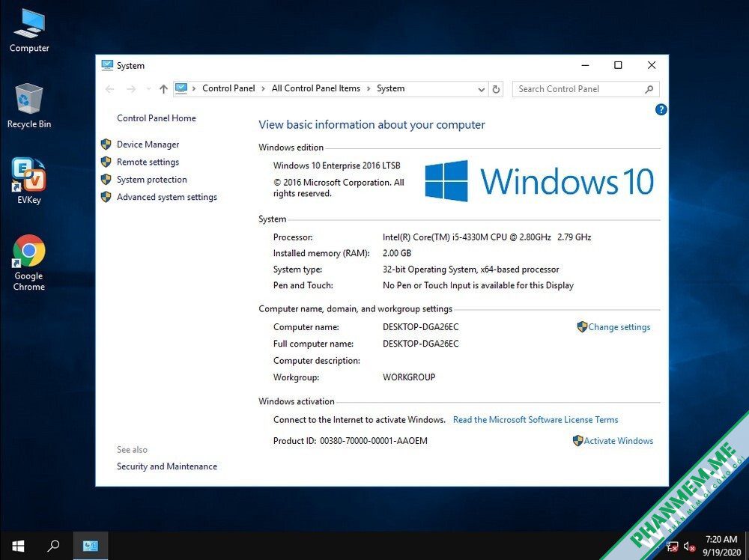Click the Intel Core i5-4330M processor value
The height and width of the screenshot is (560, 749).
coord(487,237)
